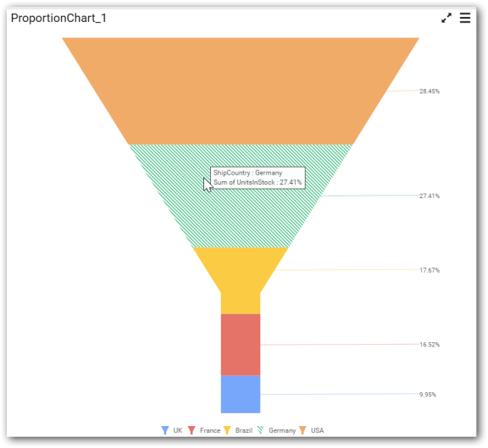This screenshot has height=448, width=488.
Task: Maximize the ProportionChart_1 widget
Action: (x=446, y=18)
